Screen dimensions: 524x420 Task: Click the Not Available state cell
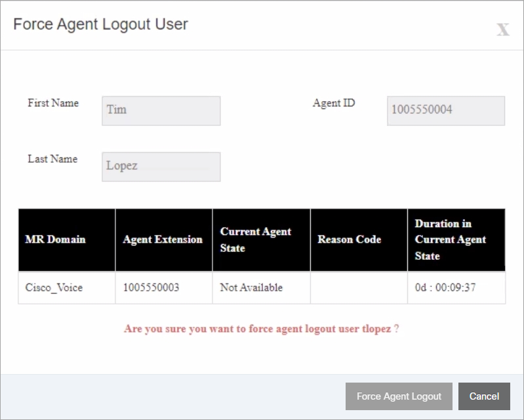261,287
